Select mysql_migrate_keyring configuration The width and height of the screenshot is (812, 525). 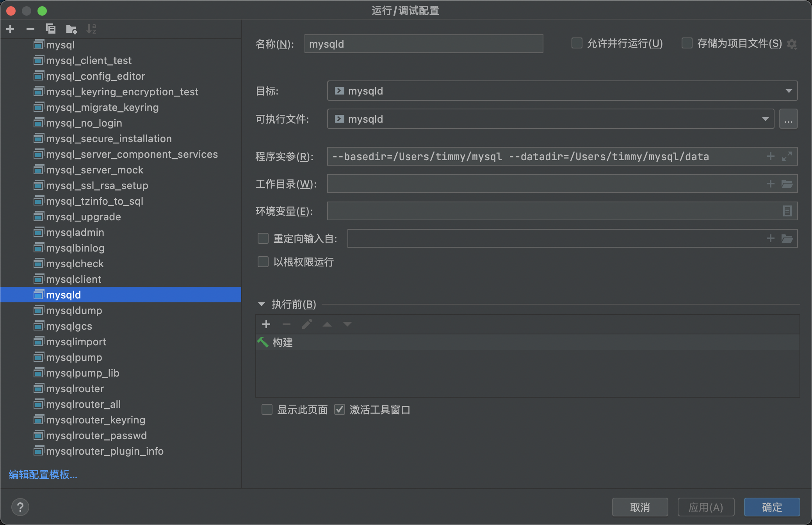click(x=121, y=107)
